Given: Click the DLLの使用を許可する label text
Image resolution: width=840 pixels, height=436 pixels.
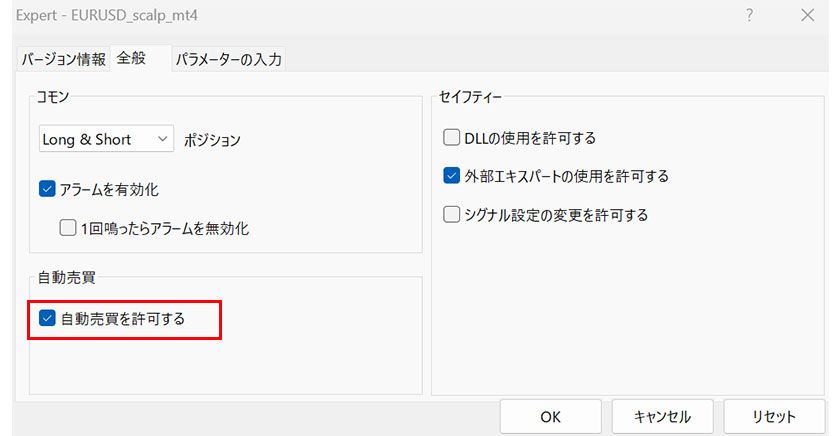Looking at the screenshot, I should (x=530, y=138).
